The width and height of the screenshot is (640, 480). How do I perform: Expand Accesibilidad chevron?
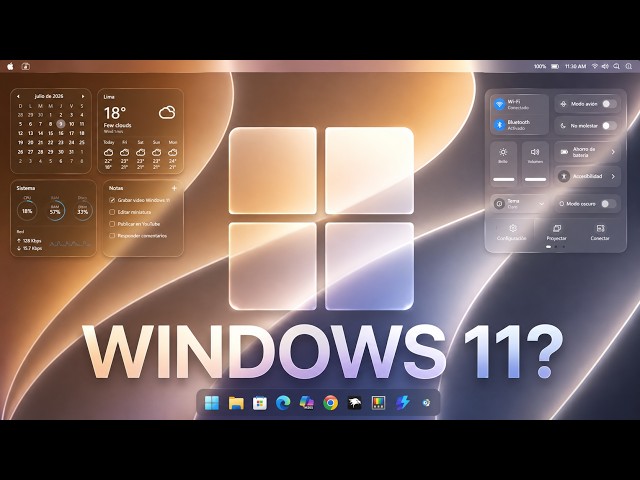(x=613, y=176)
